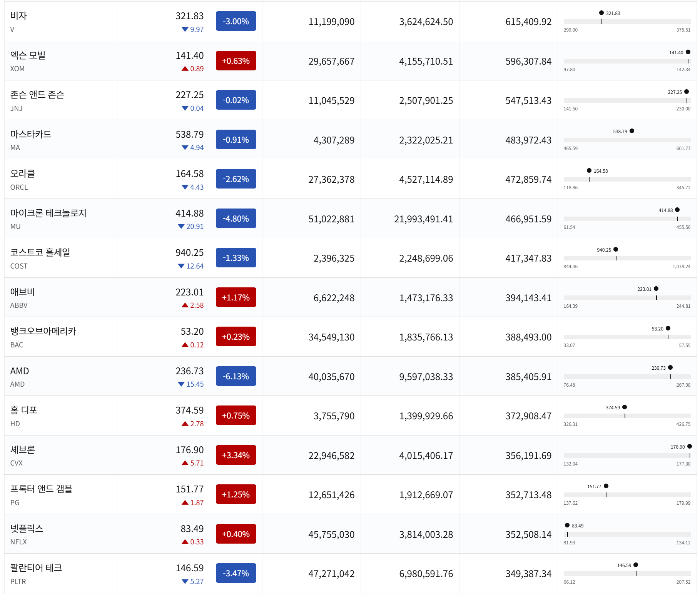
Task: Select the ORCL ticker symbol
Action: pyautogui.click(x=19, y=187)
